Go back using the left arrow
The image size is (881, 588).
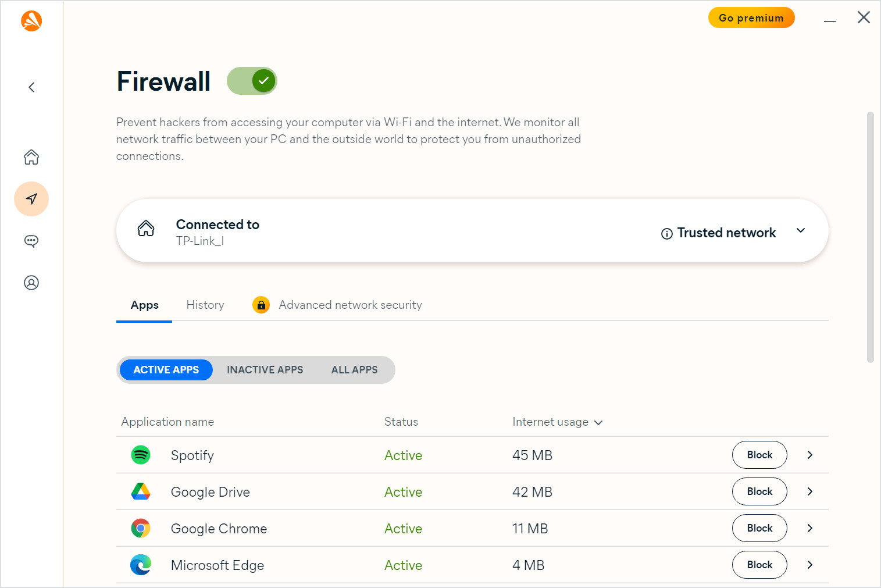pos(31,87)
